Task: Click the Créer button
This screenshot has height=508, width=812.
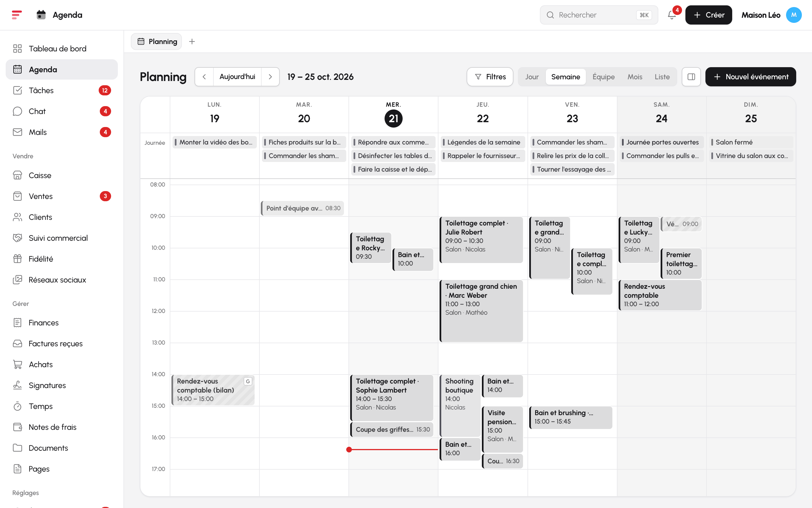Action: (709, 15)
